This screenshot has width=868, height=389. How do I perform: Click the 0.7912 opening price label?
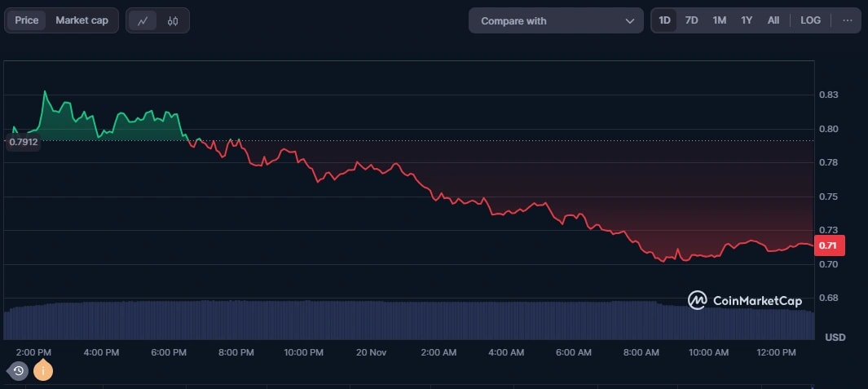tap(24, 142)
